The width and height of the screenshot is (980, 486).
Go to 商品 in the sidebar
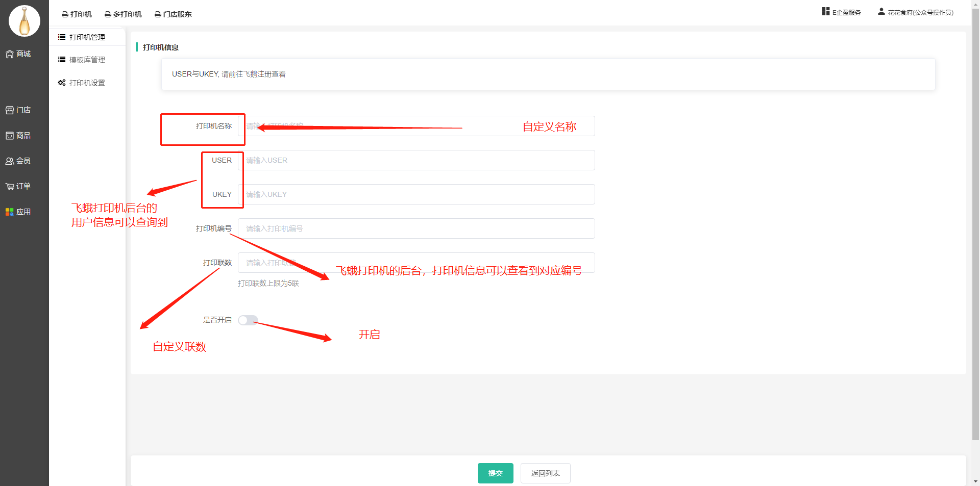(x=18, y=136)
